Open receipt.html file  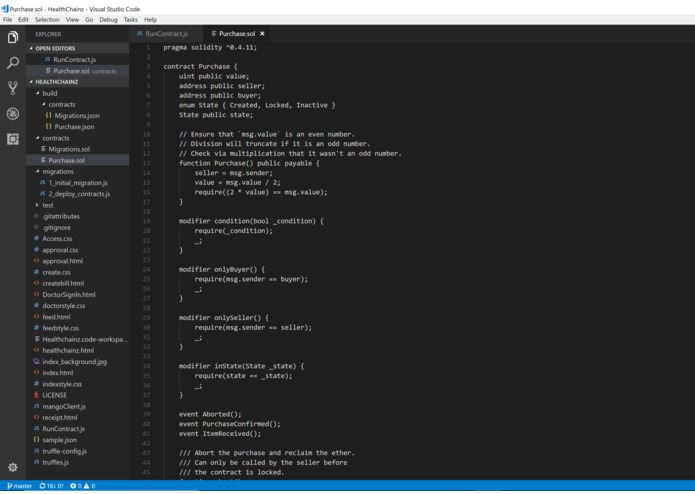pyautogui.click(x=78, y=417)
